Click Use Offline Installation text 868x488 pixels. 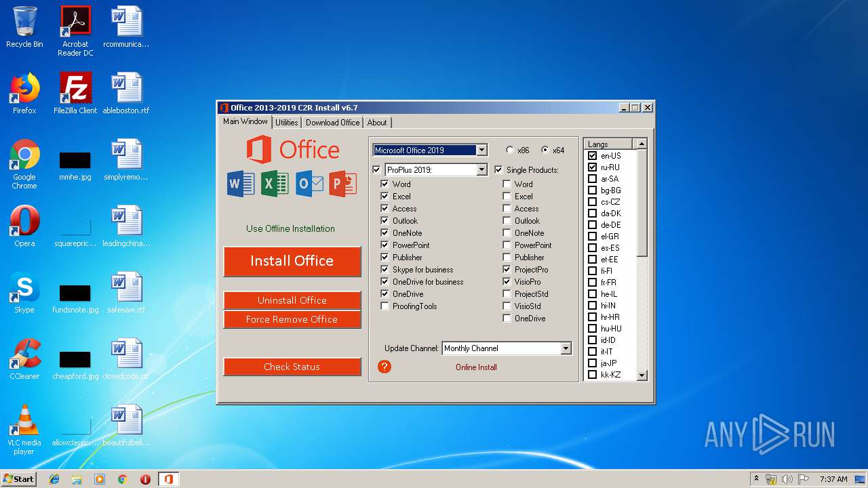point(290,228)
